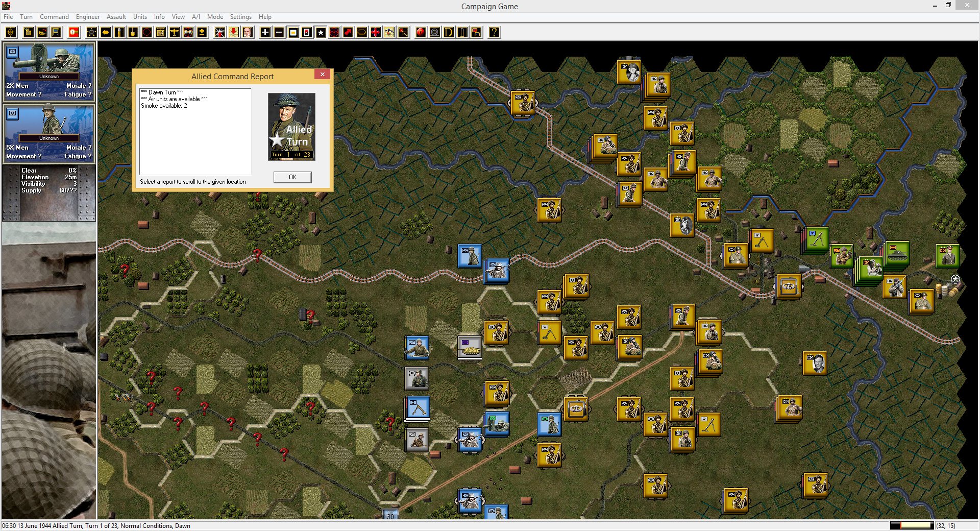This screenshot has height=531, width=980.
Task: Open the View menu
Action: click(x=178, y=17)
